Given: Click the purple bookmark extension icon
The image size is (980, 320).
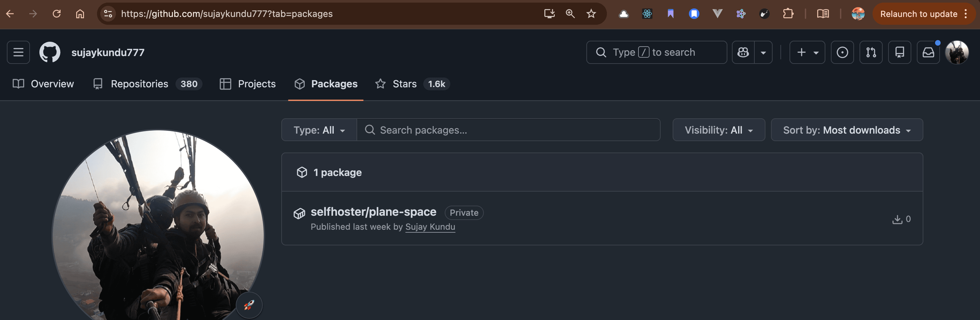Looking at the screenshot, I should pos(671,14).
